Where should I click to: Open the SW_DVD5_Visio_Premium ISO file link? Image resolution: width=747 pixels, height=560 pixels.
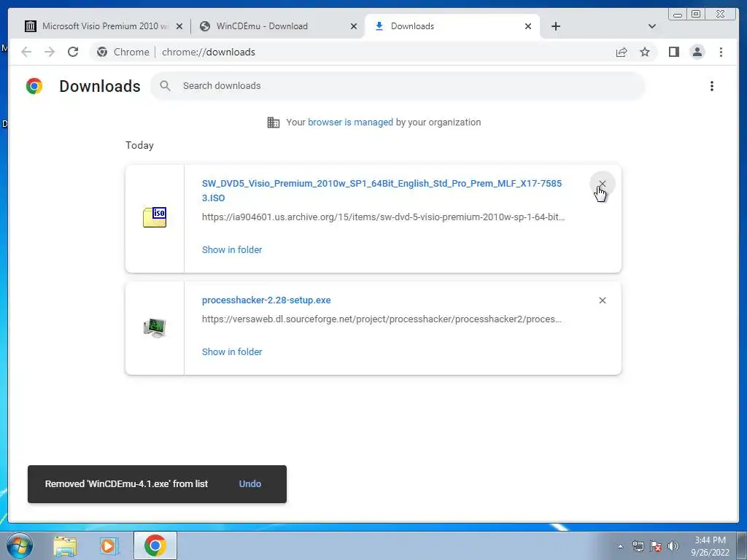[x=382, y=190]
